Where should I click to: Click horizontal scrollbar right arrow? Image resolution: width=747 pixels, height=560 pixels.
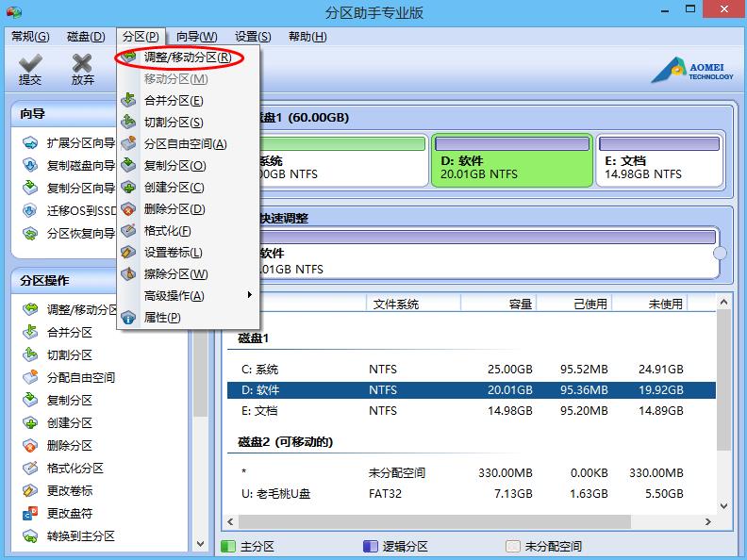coord(708,522)
